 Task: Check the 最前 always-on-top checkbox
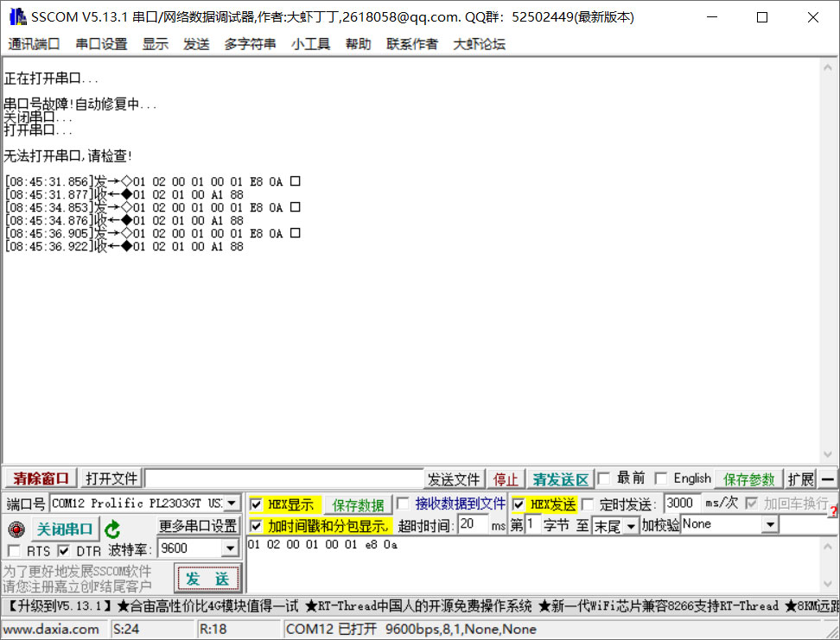(x=604, y=478)
